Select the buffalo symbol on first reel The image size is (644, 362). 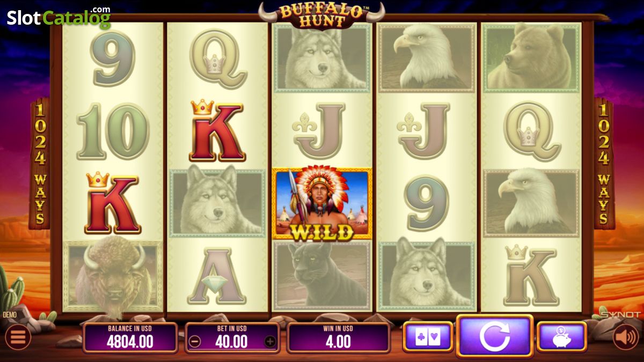click(x=113, y=276)
